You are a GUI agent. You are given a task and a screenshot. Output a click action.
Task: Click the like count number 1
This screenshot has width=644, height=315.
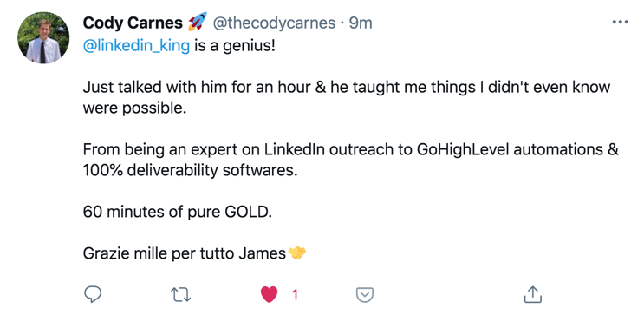coord(295,294)
